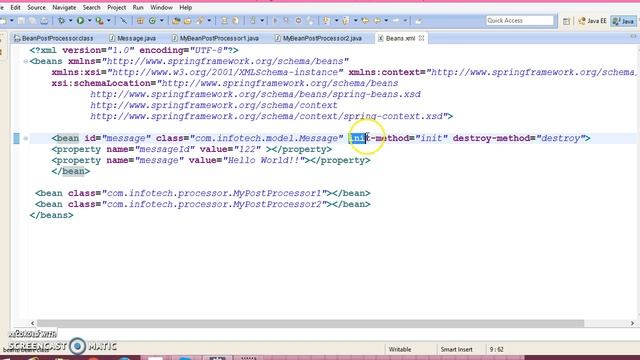Click the closing </beans> tag
The width and height of the screenshot is (640, 360).
tap(51, 215)
